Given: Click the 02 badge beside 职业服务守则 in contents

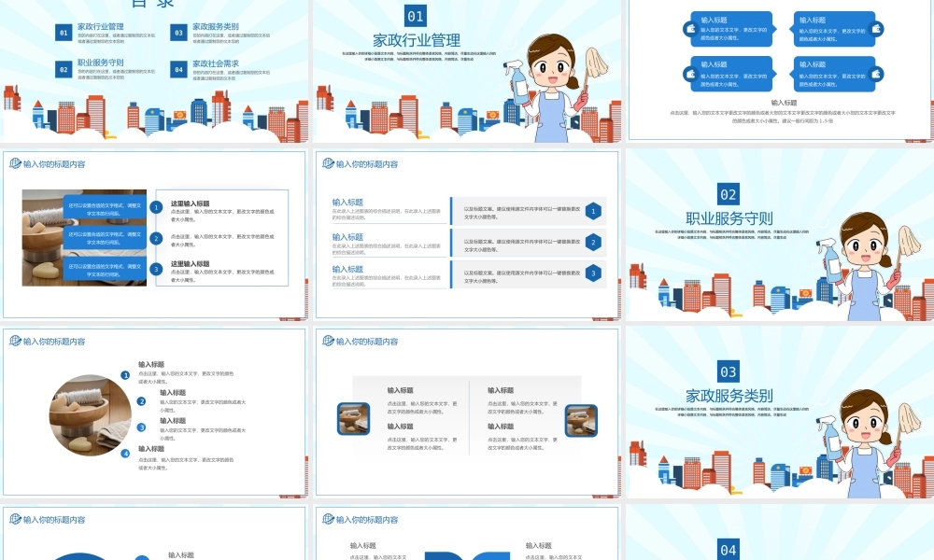Looking at the screenshot, I should click(64, 70).
